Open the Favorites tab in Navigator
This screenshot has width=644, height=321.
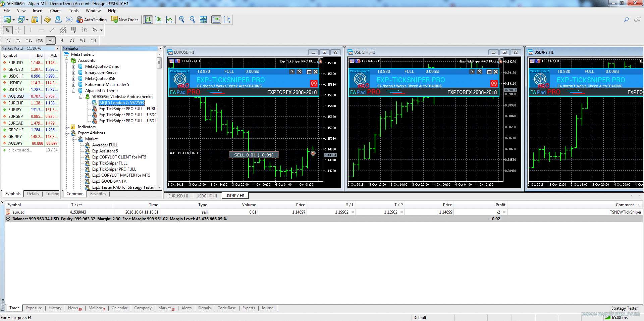(x=98, y=194)
